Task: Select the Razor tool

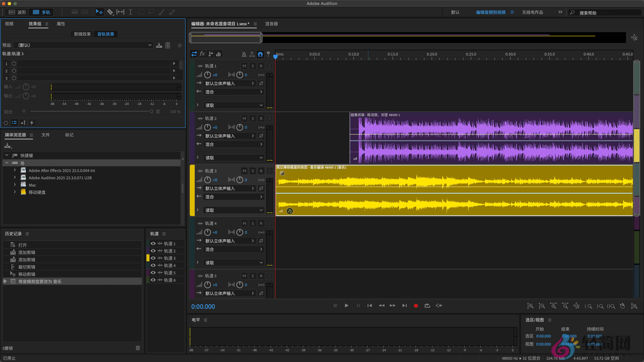Action: tap(110, 12)
